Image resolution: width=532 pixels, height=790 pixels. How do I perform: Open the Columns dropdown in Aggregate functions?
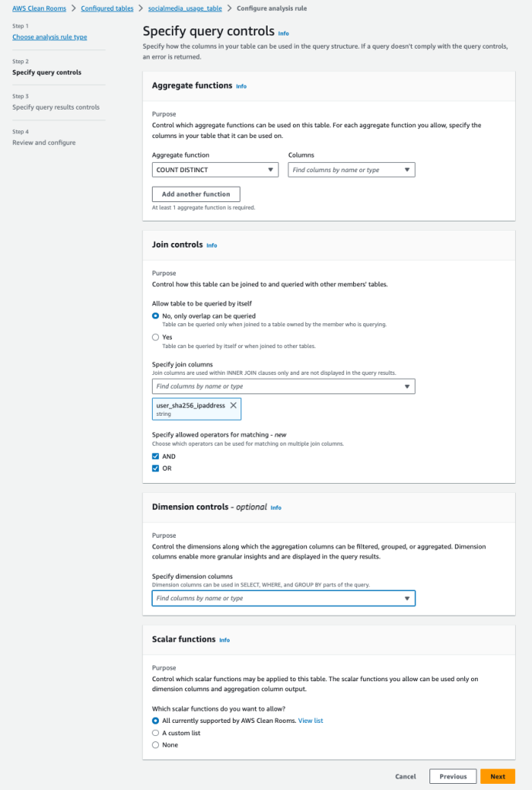(351, 169)
